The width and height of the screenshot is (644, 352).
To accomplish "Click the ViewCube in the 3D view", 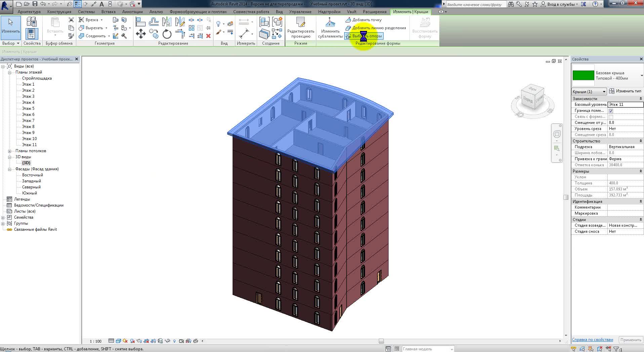I will [x=532, y=97].
